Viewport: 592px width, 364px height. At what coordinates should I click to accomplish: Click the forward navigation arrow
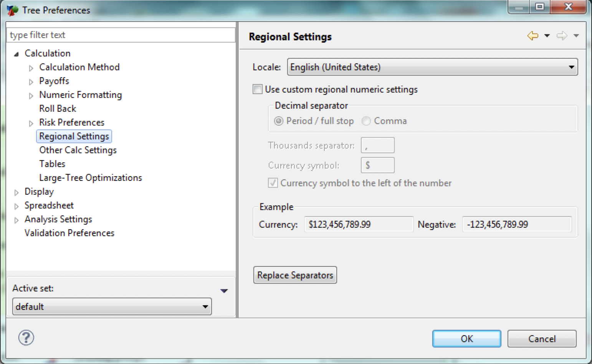(562, 36)
